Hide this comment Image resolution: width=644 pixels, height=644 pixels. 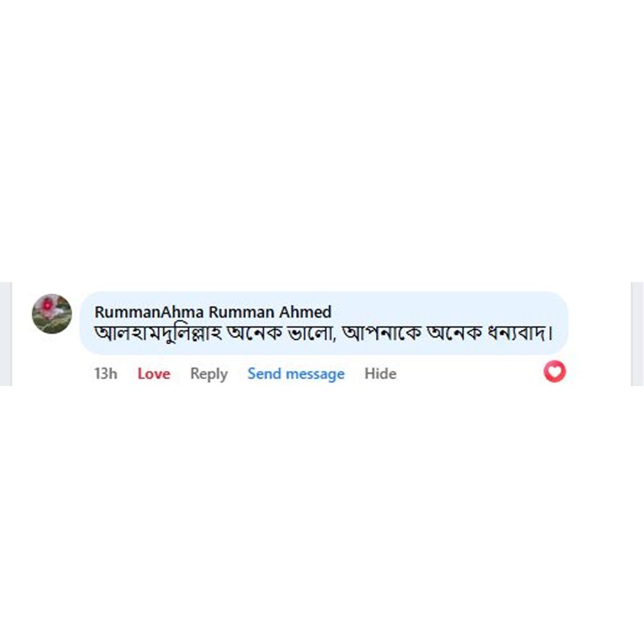[380, 374]
